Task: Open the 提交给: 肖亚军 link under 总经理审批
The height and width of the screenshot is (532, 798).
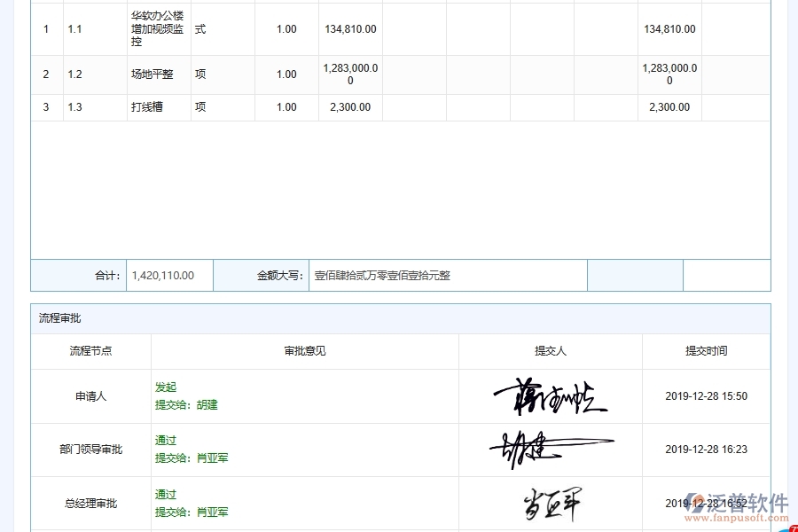Action: click(x=192, y=512)
